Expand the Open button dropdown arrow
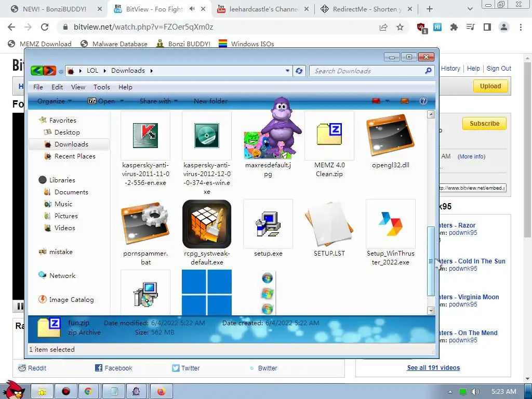 pyautogui.click(x=122, y=101)
